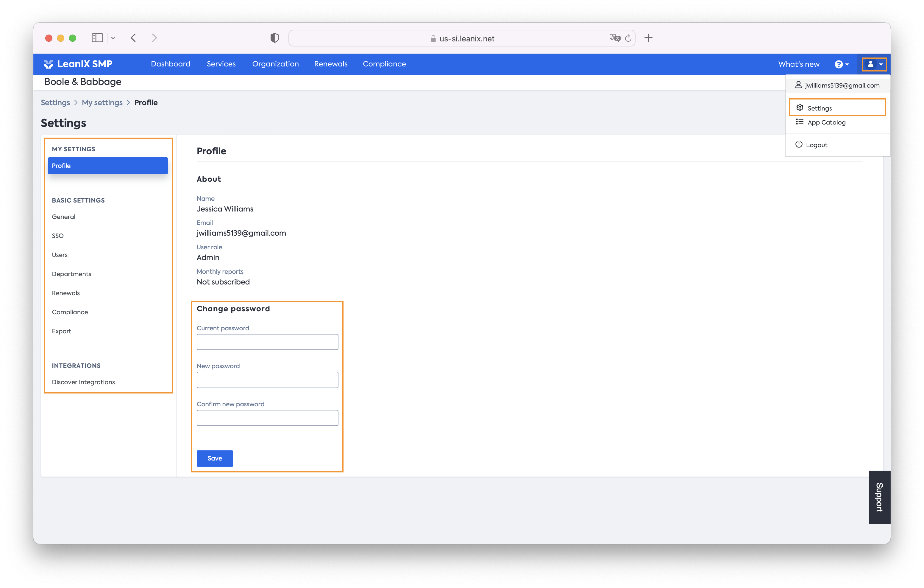Click the Boole & Babbage workspace name
This screenshot has width=924, height=588.
pos(83,82)
